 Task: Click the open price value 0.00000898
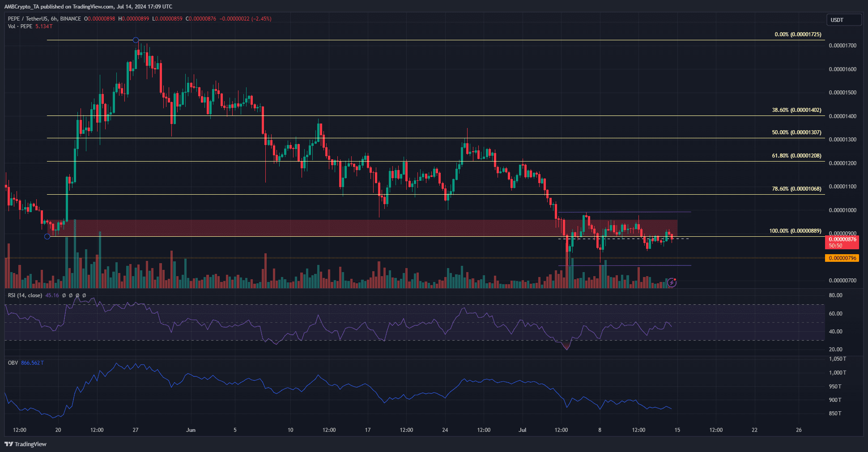click(x=101, y=19)
